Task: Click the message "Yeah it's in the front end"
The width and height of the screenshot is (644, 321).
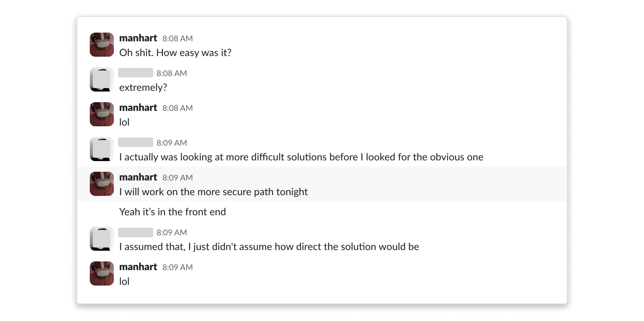Action: 173,212
